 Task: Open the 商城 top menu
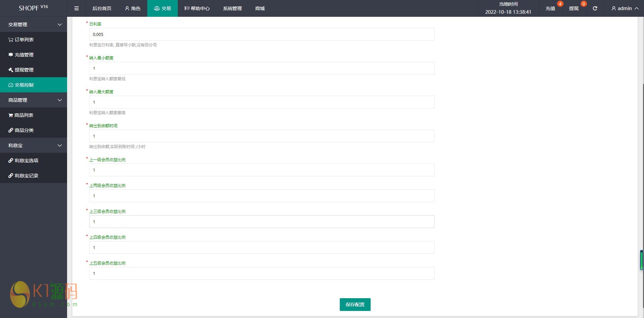pos(260,8)
